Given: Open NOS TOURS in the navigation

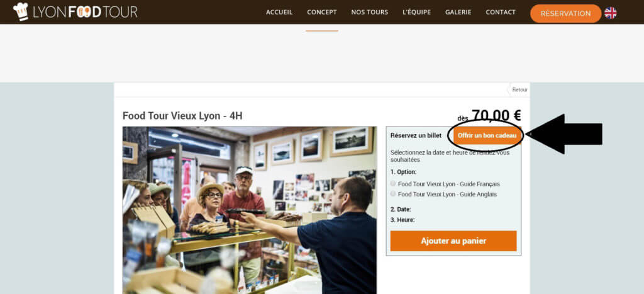Looking at the screenshot, I should click(x=370, y=13).
